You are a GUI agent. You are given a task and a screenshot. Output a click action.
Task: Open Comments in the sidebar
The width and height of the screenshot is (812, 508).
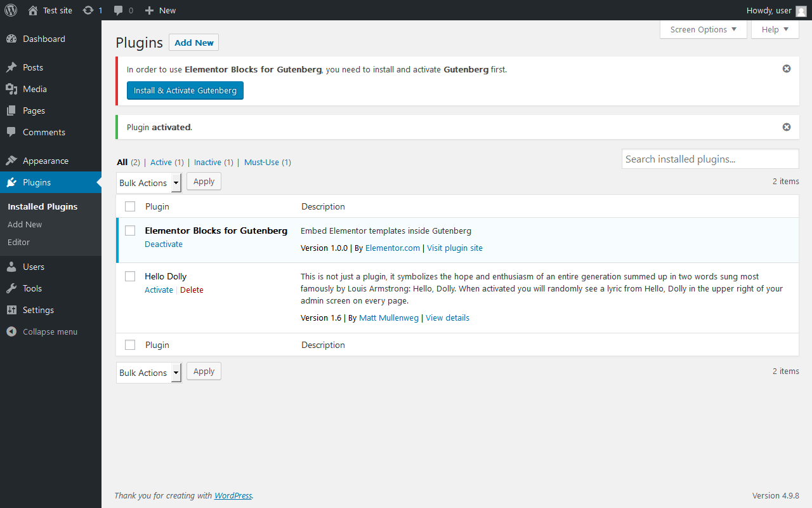(51, 132)
